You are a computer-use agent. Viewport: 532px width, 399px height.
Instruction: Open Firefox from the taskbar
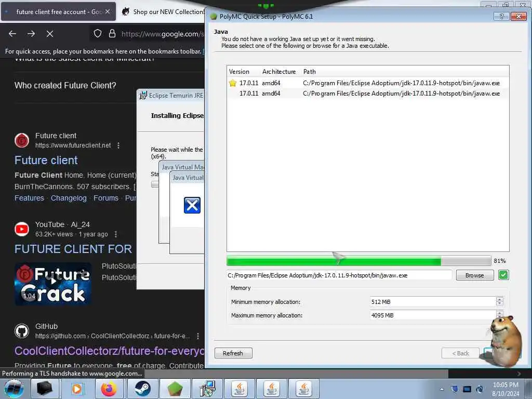pyautogui.click(x=109, y=389)
